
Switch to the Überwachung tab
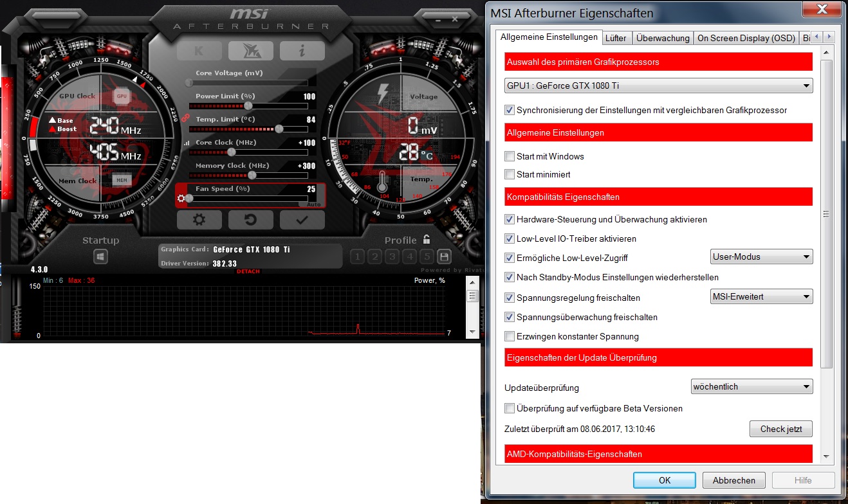tap(663, 38)
